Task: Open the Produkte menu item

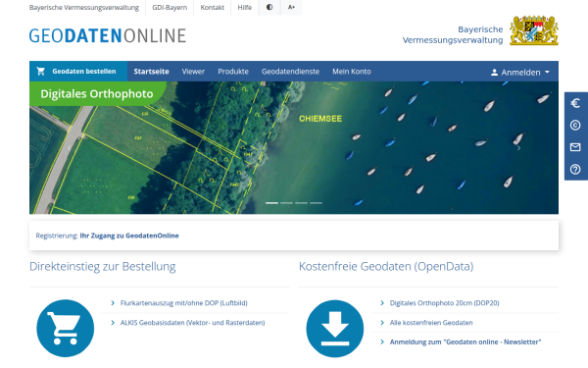Action: 233,72
